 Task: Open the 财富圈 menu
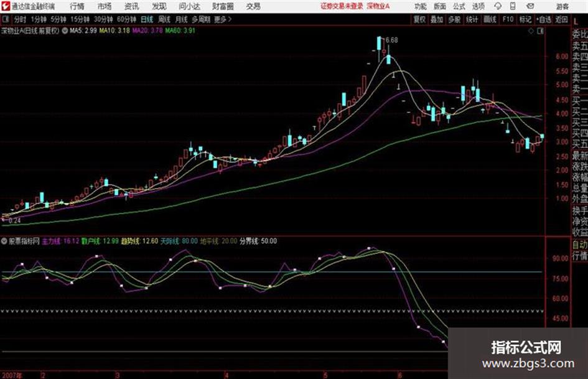point(223,6)
